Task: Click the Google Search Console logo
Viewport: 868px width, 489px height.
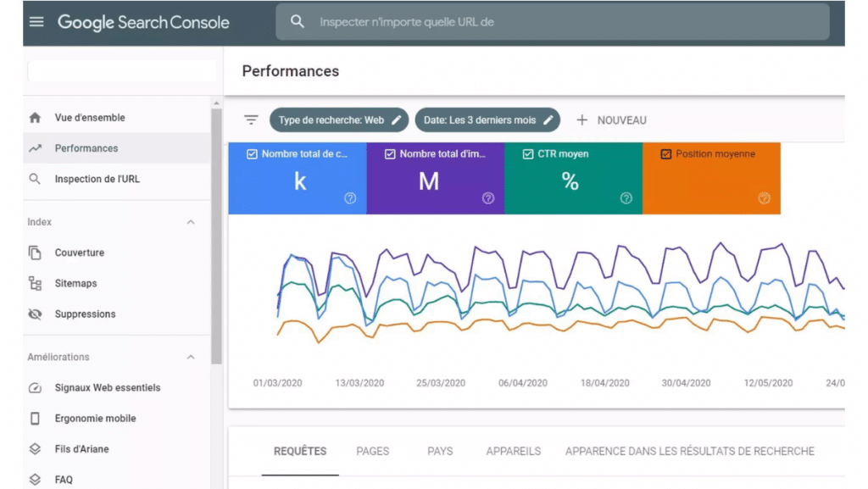Action: (143, 22)
